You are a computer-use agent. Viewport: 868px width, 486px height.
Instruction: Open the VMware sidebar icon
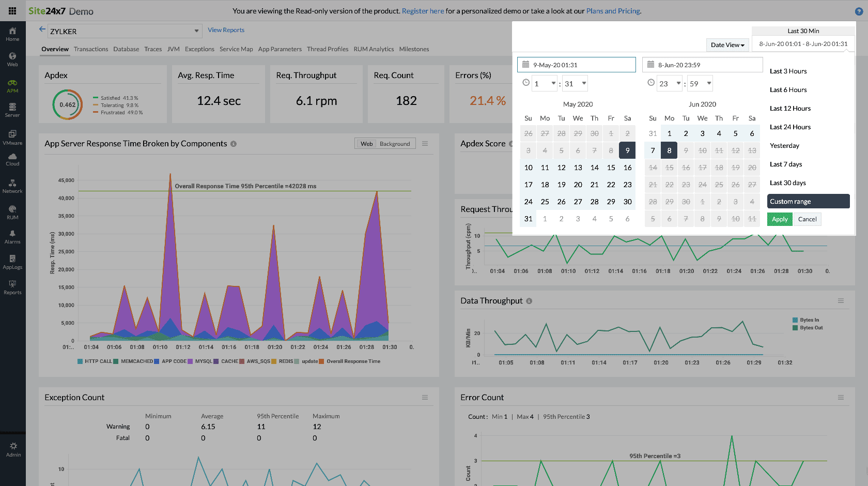pos(12,137)
